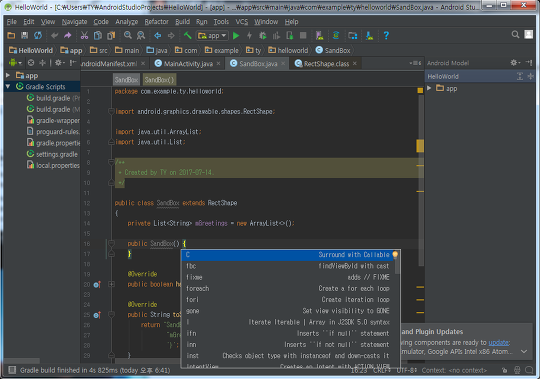Expand the Plugin Updates notification chevron
The image size is (540, 379).
[x=524, y=351]
